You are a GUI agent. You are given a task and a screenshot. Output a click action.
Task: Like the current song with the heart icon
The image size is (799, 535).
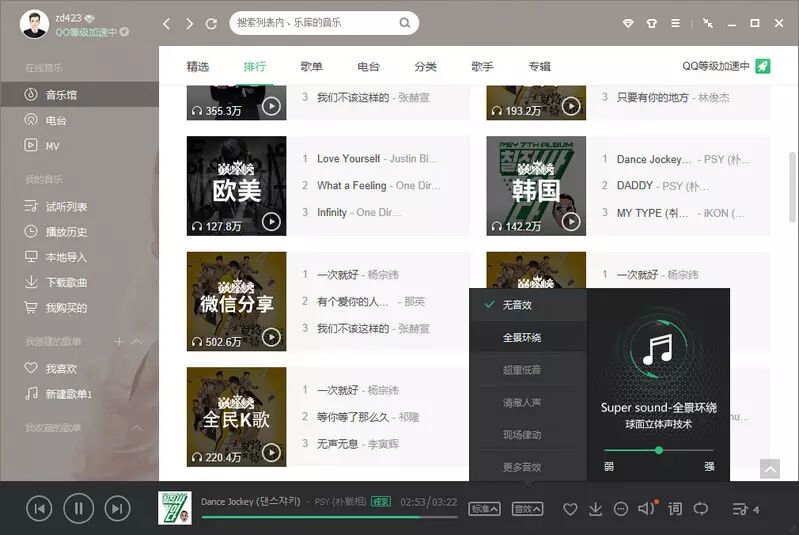click(x=570, y=509)
